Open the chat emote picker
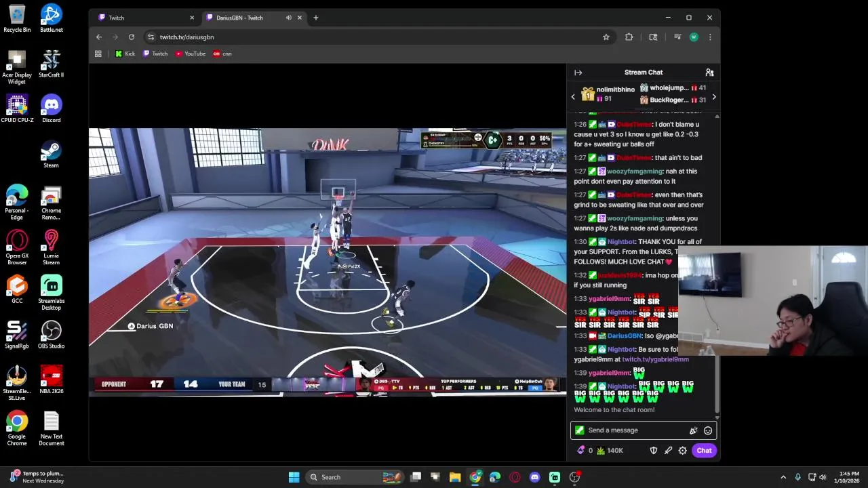Image resolution: width=868 pixels, height=488 pixels. click(x=708, y=430)
